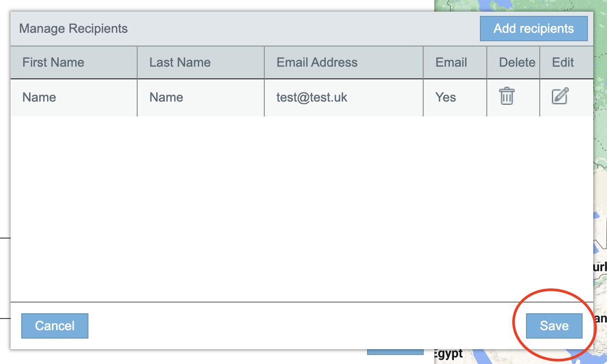The image size is (607, 364).
Task: Click the Email Address column header
Action: click(x=317, y=62)
